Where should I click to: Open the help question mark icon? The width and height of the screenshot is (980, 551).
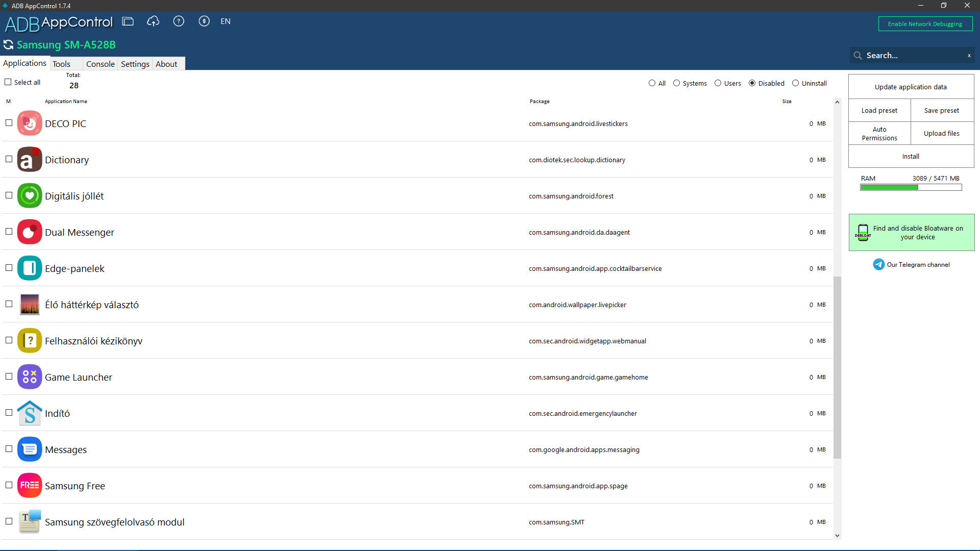click(179, 21)
